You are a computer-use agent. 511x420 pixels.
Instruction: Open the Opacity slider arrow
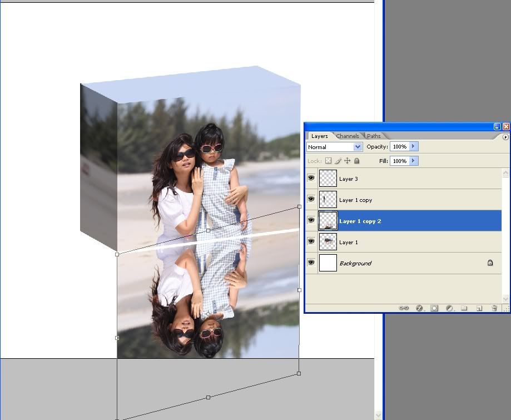pos(413,147)
